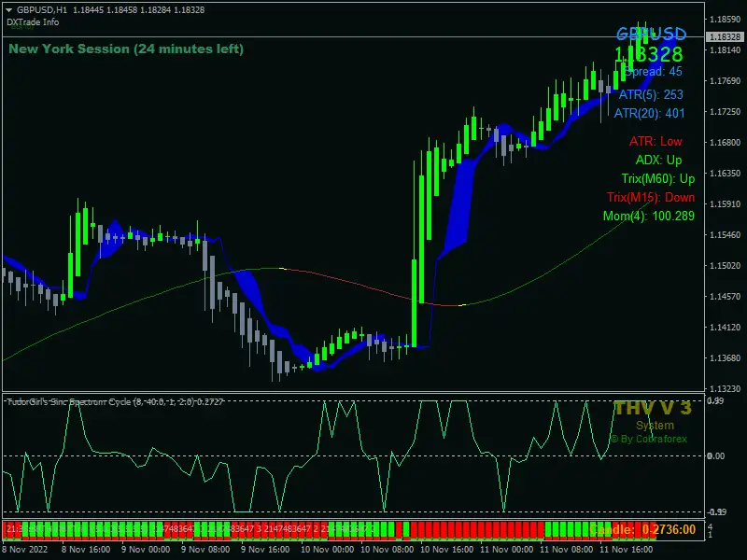Screen dimensions: 747x560
Task: Click the 1.16800 price axis label
Action: click(x=726, y=143)
